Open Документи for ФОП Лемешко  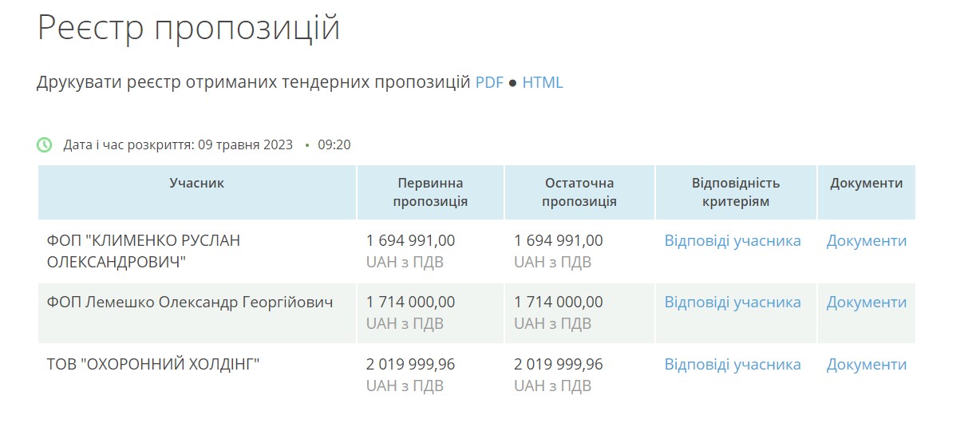point(867,303)
